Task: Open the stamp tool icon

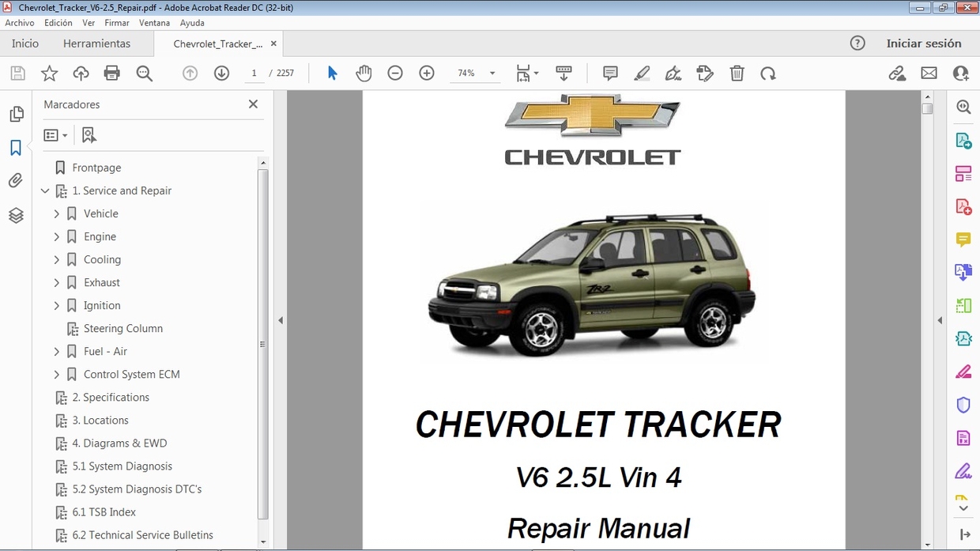Action: (x=705, y=74)
